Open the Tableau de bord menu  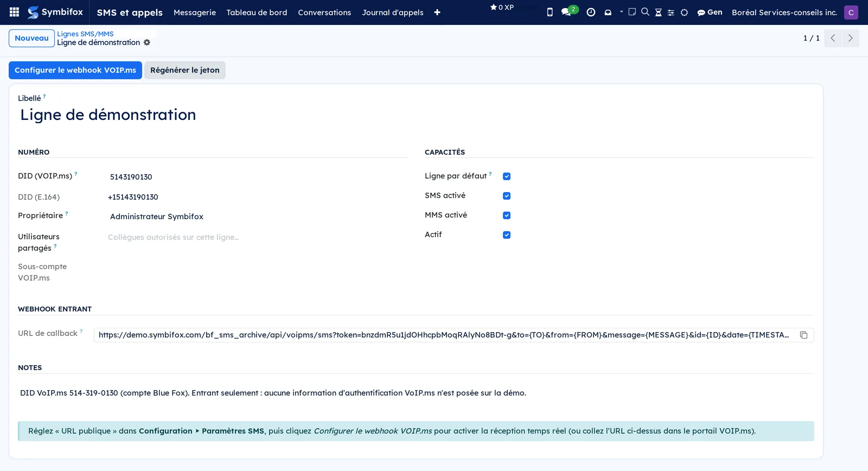pyautogui.click(x=257, y=12)
